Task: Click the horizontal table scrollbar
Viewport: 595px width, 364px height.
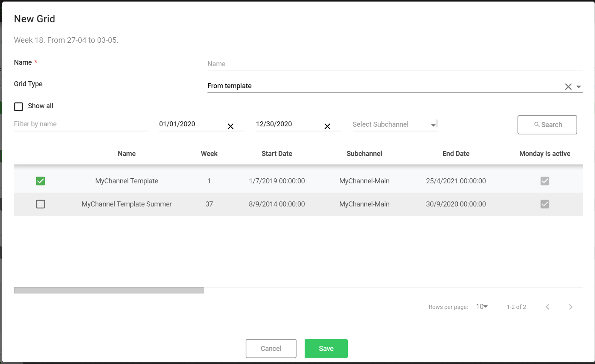Action: coord(109,290)
